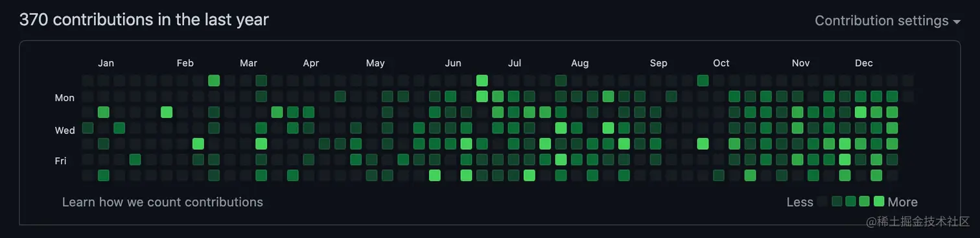This screenshot has width=980, height=238.
Task: Click the second legend square after Less
Action: [837, 201]
